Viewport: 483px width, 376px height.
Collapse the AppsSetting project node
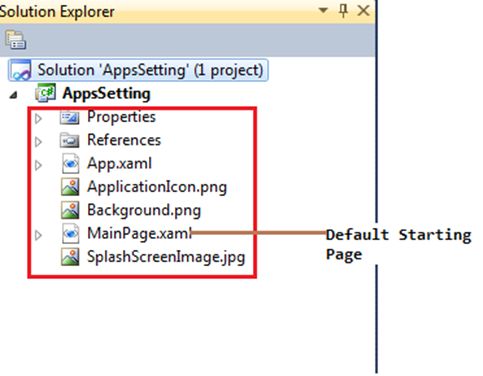coord(13,95)
